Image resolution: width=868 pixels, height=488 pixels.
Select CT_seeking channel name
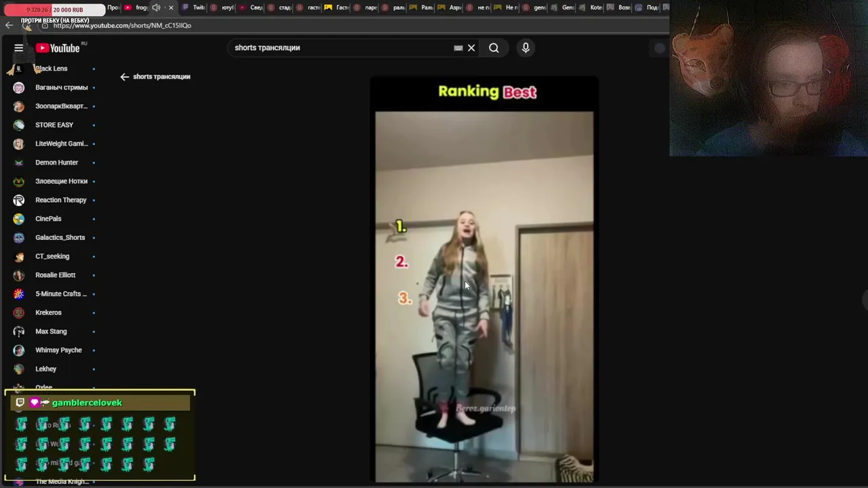pyautogui.click(x=52, y=256)
